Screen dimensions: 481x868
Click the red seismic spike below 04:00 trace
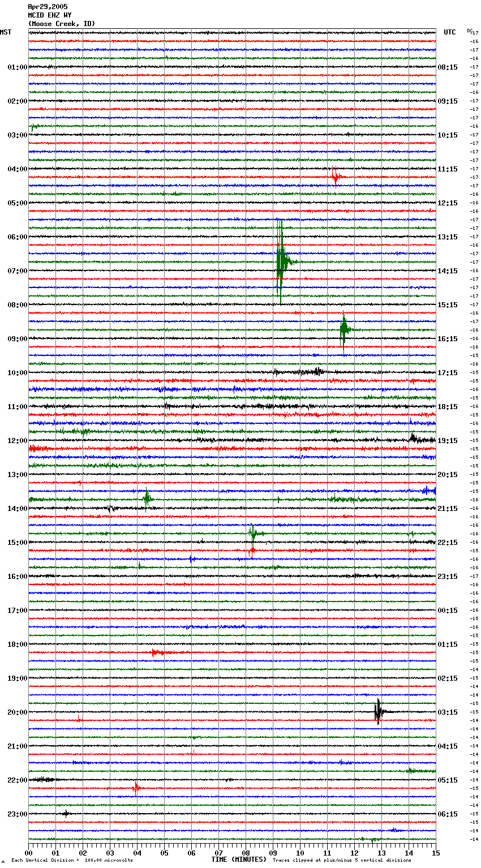(x=336, y=177)
